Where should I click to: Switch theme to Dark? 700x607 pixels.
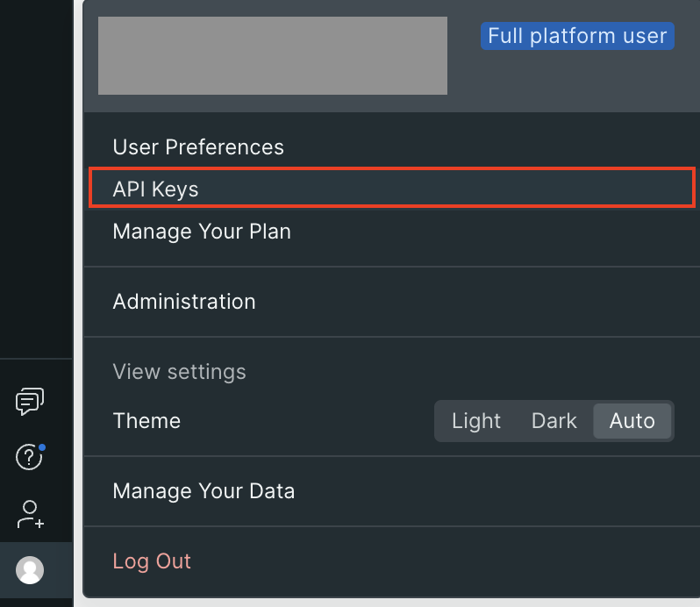click(554, 421)
